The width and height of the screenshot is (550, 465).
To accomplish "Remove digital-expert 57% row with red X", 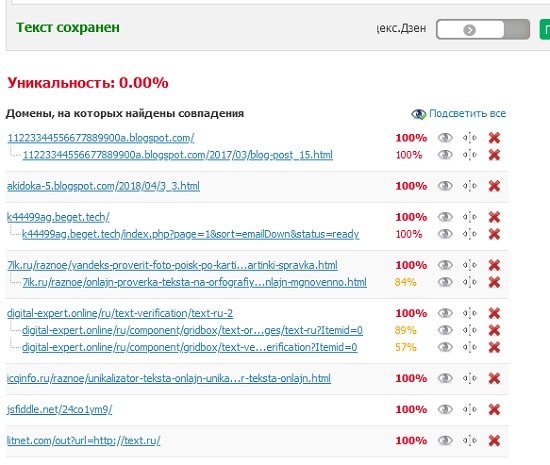I will coord(494,347).
